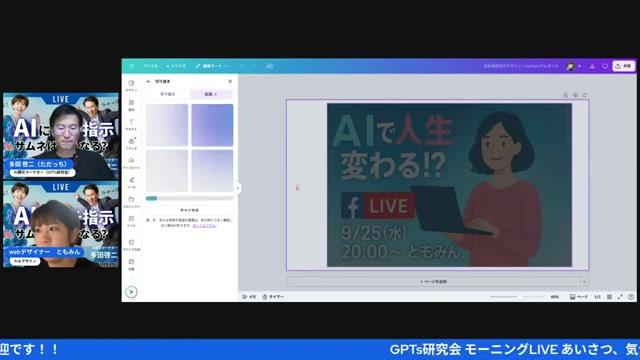Open the Design tab in sidebar
Screen dimensions: 640x360
[x=131, y=86]
